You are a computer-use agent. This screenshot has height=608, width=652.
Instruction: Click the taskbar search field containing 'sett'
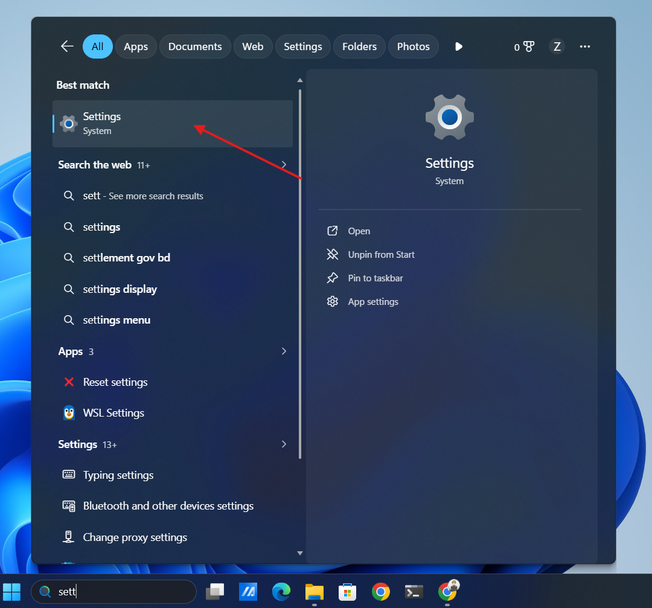114,591
